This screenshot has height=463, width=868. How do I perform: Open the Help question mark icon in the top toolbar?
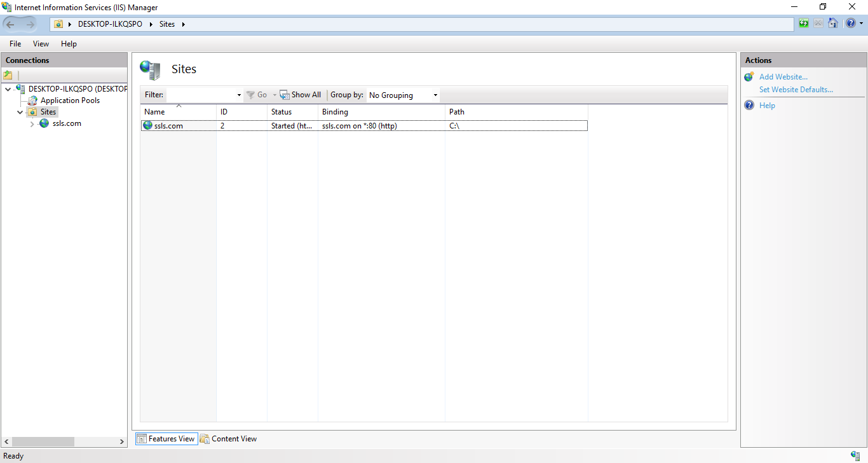tap(850, 24)
